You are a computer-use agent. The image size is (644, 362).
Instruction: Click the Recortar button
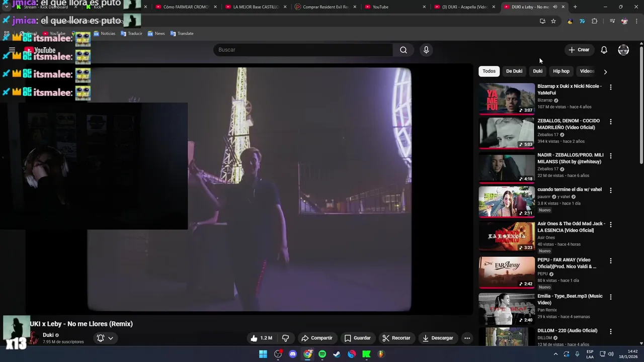click(x=396, y=338)
